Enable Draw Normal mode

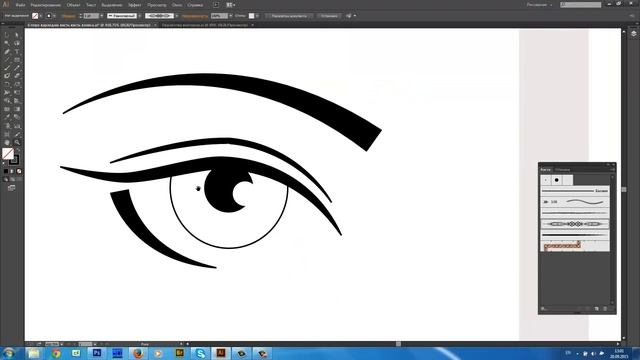pos(6,179)
